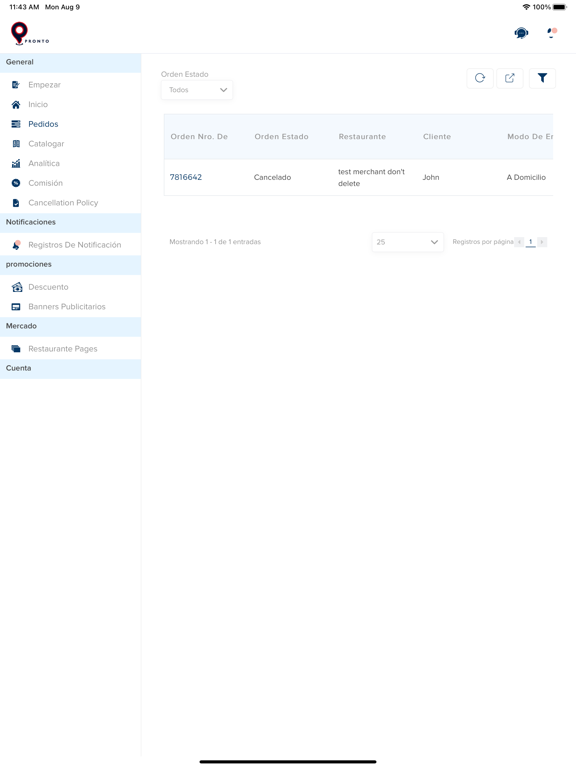
Task: Open Analítica menu item
Action: coord(44,163)
